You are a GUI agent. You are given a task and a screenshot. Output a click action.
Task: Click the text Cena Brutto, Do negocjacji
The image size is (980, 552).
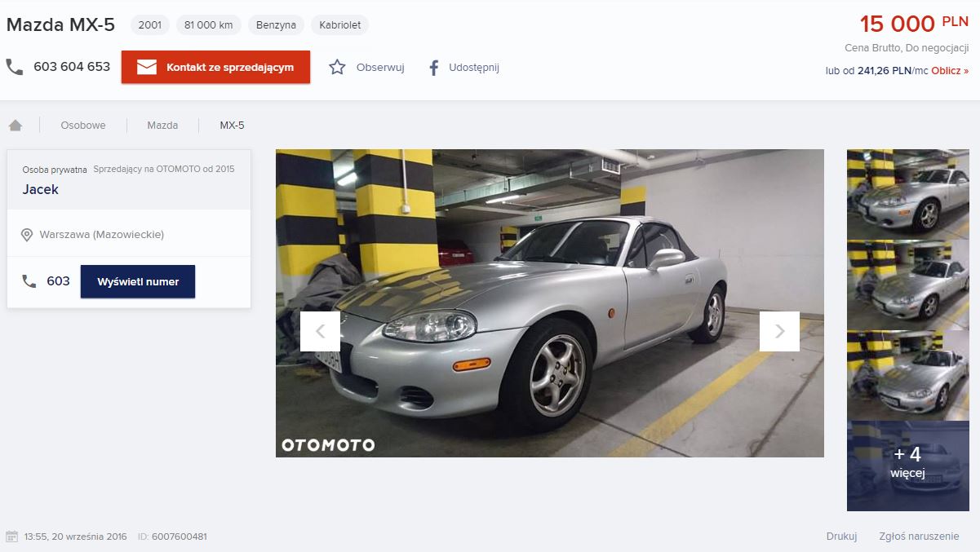tap(907, 48)
